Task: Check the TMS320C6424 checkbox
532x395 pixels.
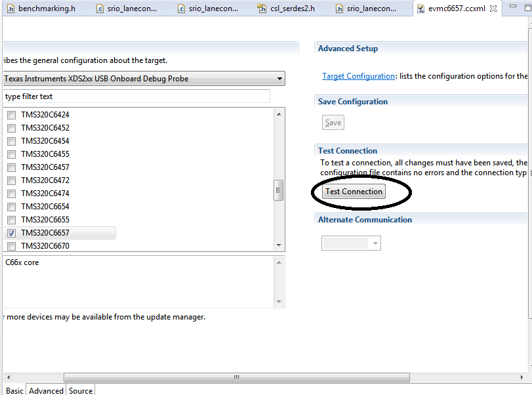Action: coord(12,115)
